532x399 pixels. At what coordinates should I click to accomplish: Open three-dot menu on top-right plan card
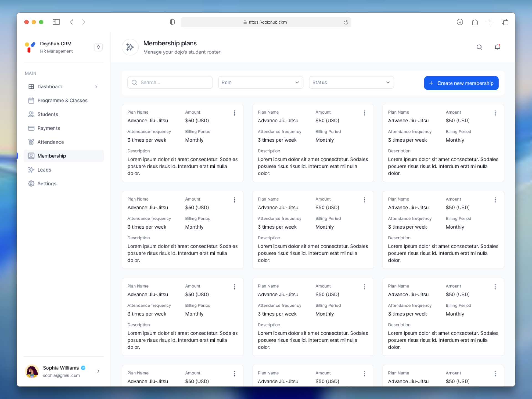[495, 113]
